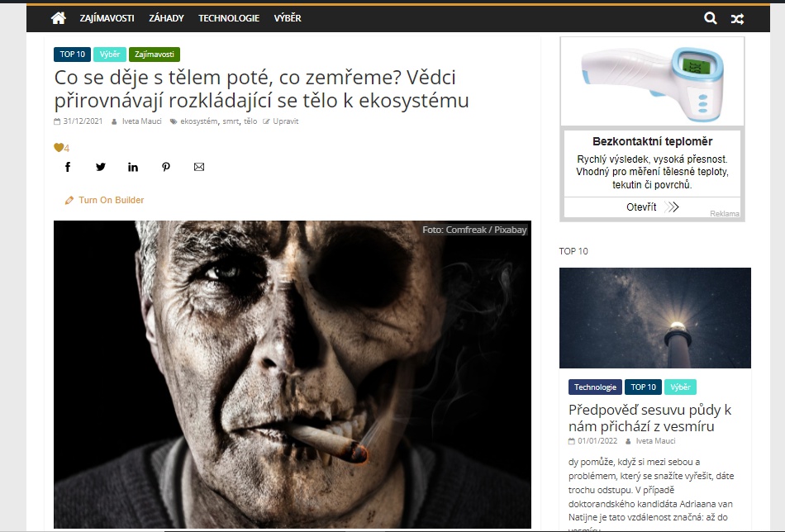Select the TOP 10 tag above the article title
The width and height of the screenshot is (785, 532).
[73, 54]
